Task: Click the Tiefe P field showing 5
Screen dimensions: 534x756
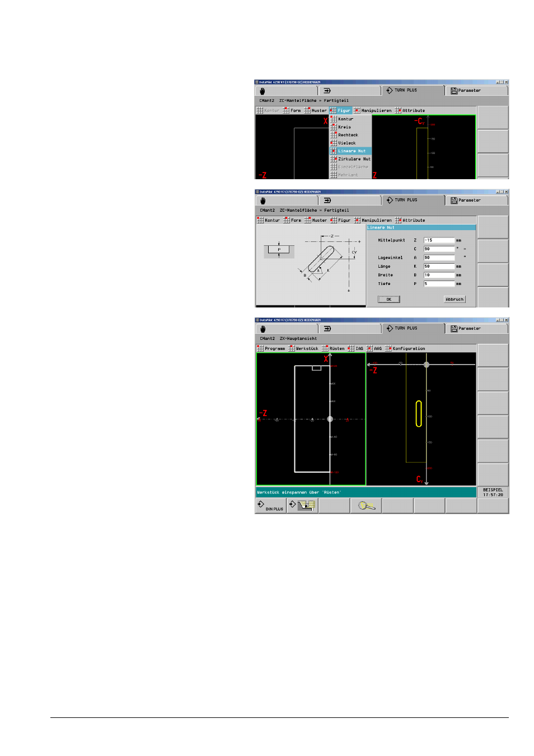Action: [x=439, y=284]
